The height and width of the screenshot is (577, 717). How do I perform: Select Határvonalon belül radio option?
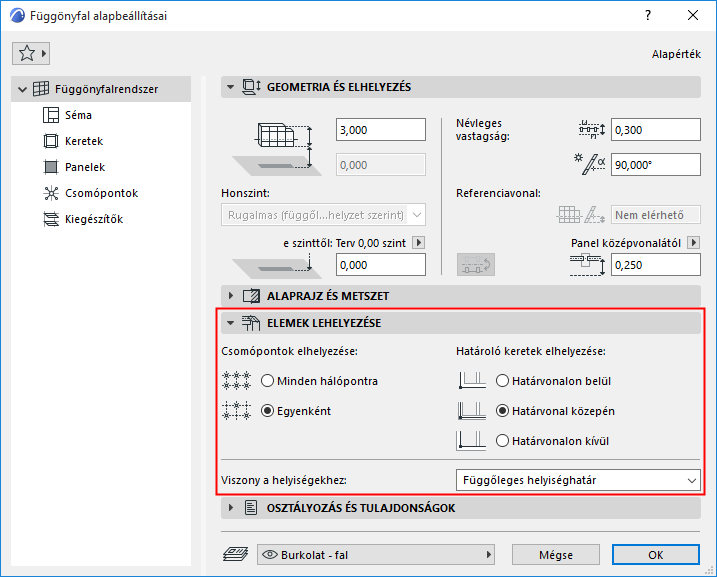[x=502, y=381]
